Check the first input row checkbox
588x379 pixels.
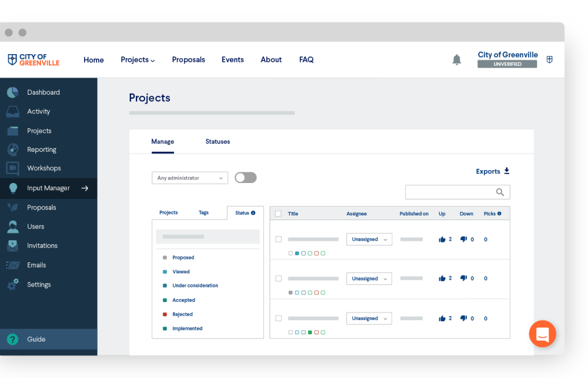click(278, 239)
